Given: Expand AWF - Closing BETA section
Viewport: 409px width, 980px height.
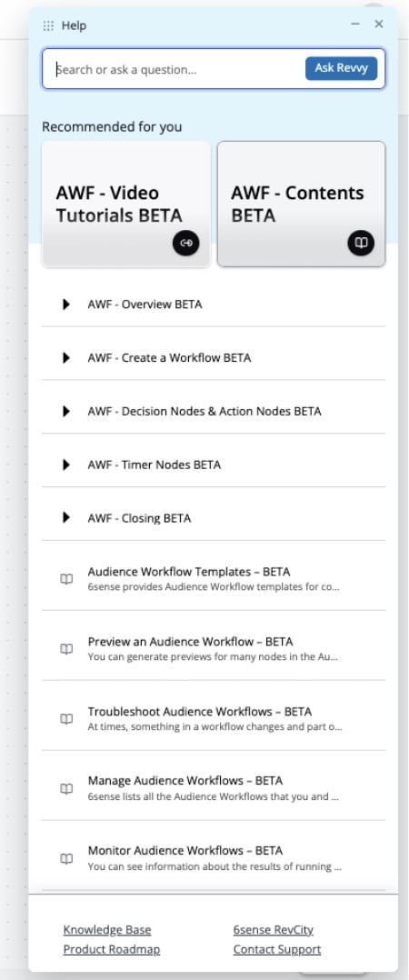Looking at the screenshot, I should [214, 518].
